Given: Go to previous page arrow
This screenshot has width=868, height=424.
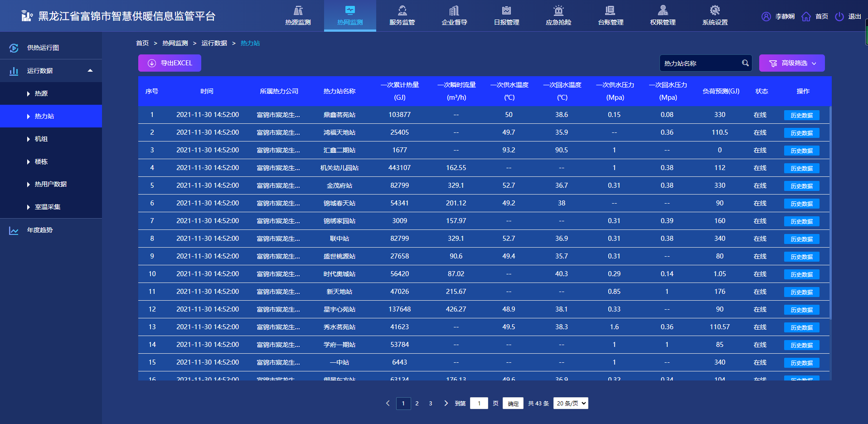Looking at the screenshot, I should click(388, 403).
